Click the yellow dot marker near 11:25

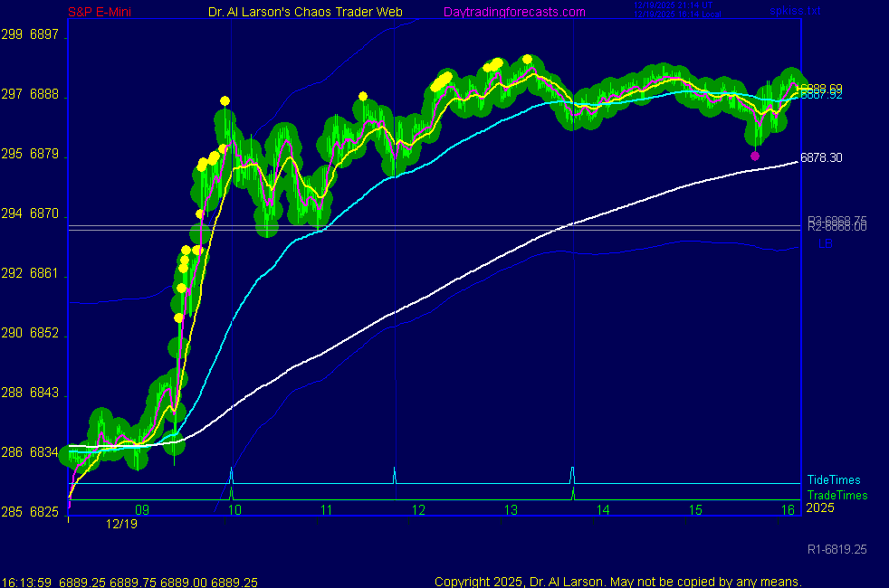coord(362,96)
